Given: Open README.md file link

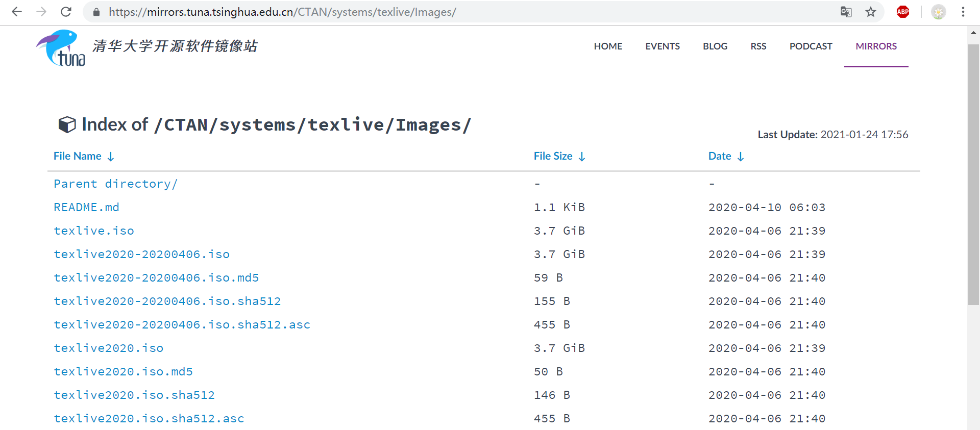Looking at the screenshot, I should [86, 207].
